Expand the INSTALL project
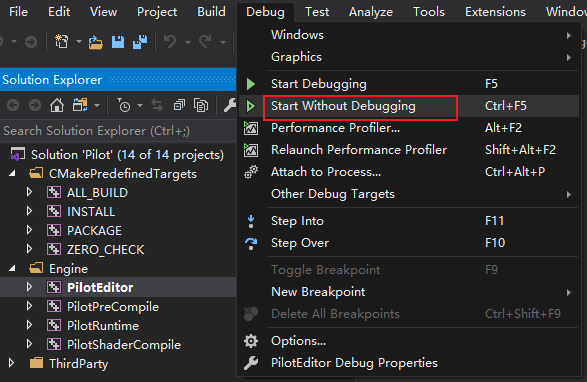The image size is (587, 382). (29, 211)
